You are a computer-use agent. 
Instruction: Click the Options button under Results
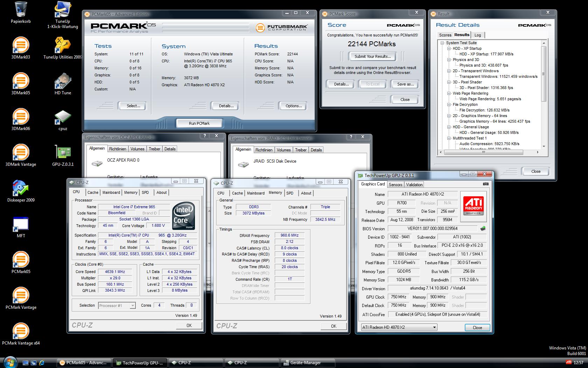(293, 106)
